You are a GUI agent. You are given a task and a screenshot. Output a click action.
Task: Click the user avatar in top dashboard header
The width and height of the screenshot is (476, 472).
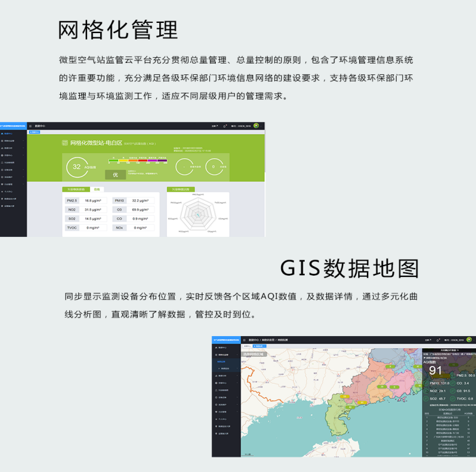click(x=256, y=126)
